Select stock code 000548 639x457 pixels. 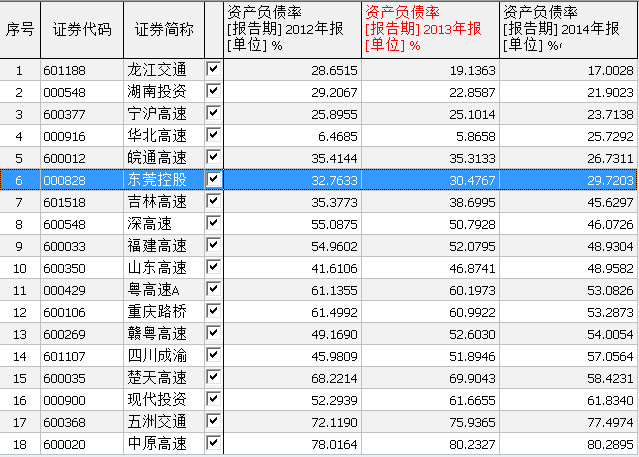tap(64, 93)
